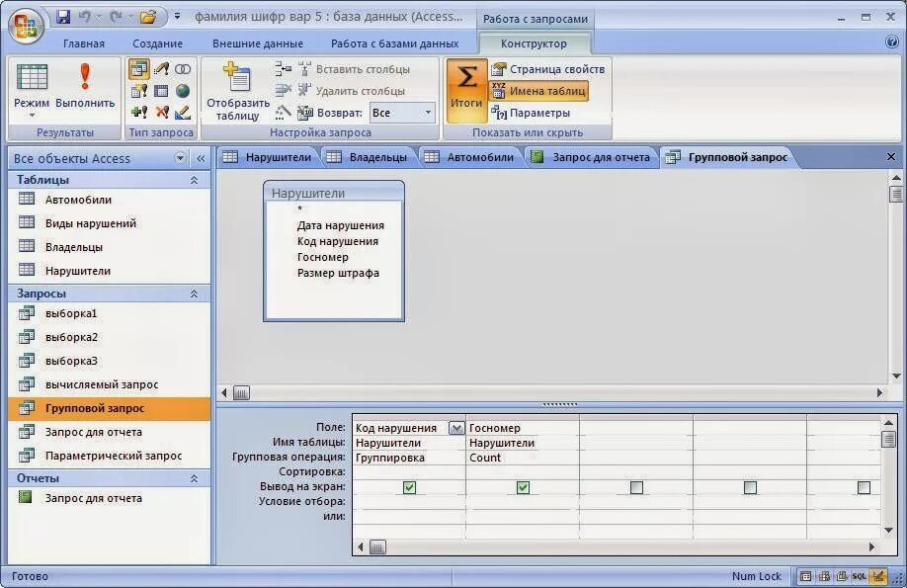
Task: Uncheck display checkbox for Код нарушения column
Action: pos(409,488)
